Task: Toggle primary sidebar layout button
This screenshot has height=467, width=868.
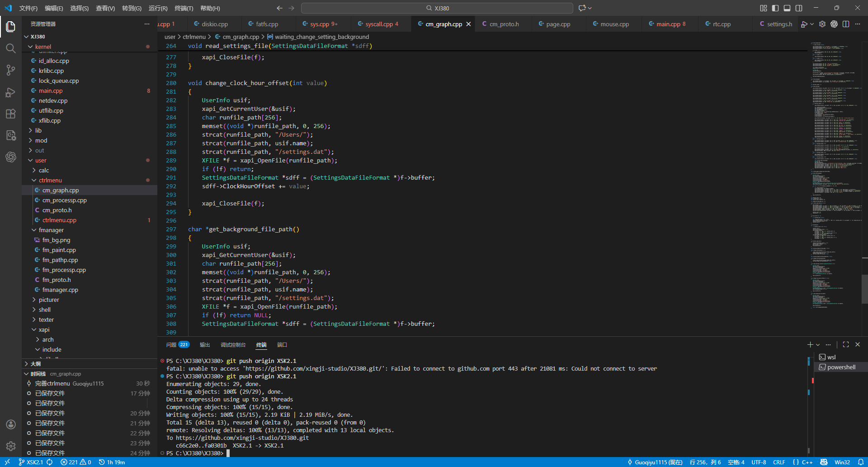Action: [x=775, y=8]
